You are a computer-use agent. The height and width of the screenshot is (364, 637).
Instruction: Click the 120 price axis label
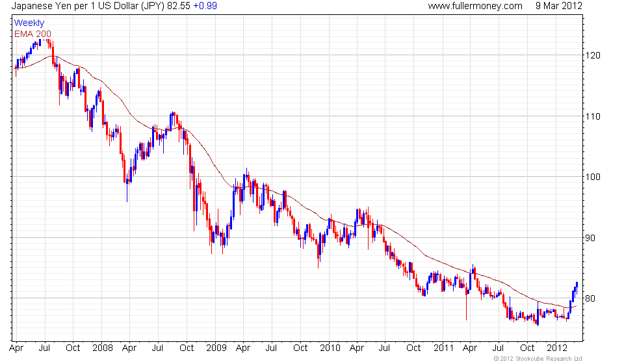click(592, 56)
